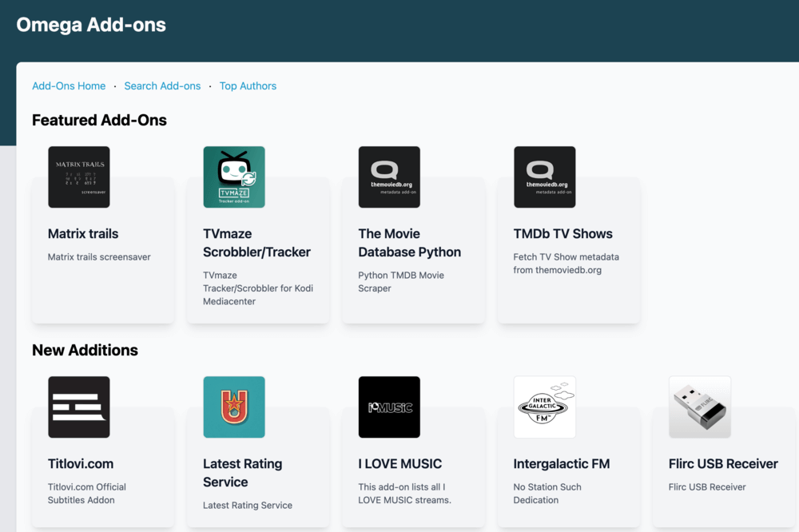
Task: Select the Intergalactic FM title
Action: tap(562, 464)
